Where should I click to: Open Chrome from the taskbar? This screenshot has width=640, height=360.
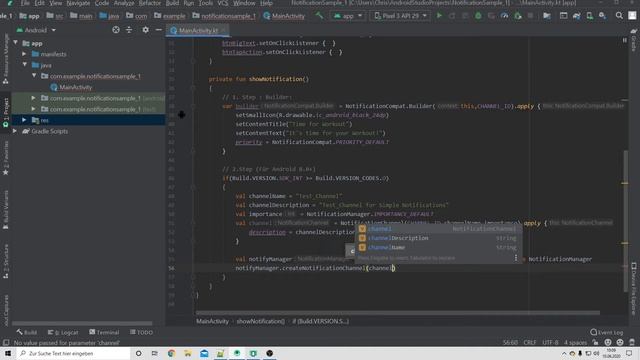pyautogui.click(x=171, y=353)
